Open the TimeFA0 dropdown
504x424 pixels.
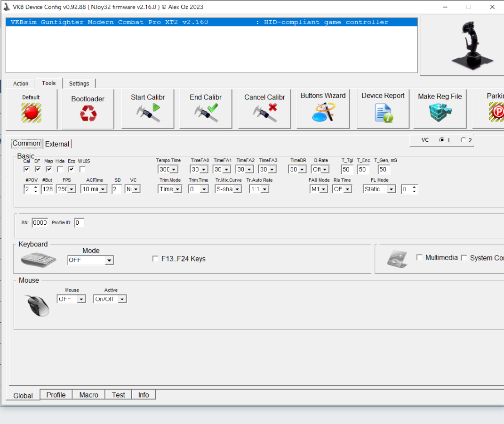(x=204, y=170)
